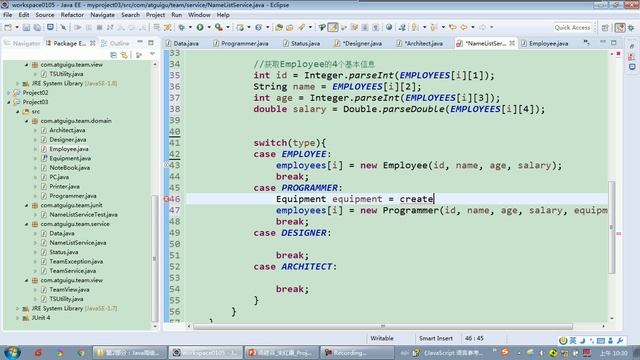Image resolution: width=640 pixels, height=360 pixels.
Task: Click the '46 : 45' cursor position
Action: [x=474, y=338]
